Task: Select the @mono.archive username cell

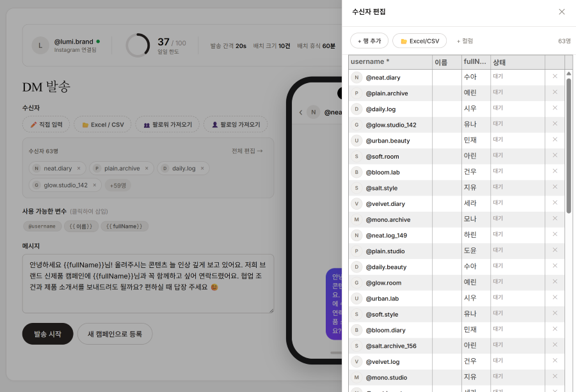Action: (390, 219)
